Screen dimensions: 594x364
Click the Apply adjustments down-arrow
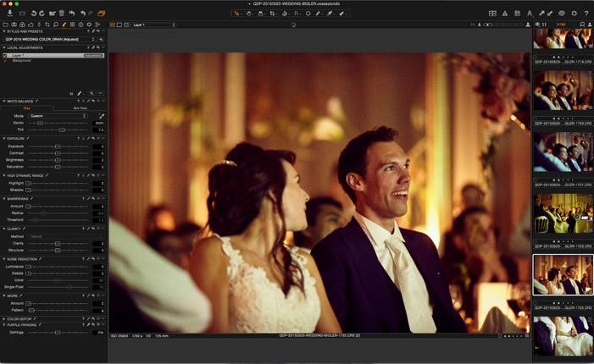pyautogui.click(x=550, y=14)
